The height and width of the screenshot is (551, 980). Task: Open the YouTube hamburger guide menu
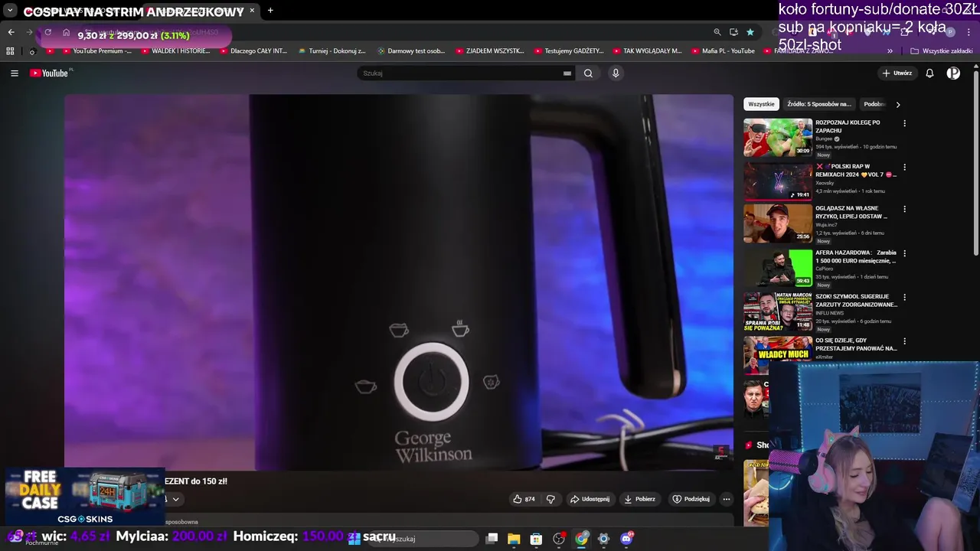[x=15, y=73]
